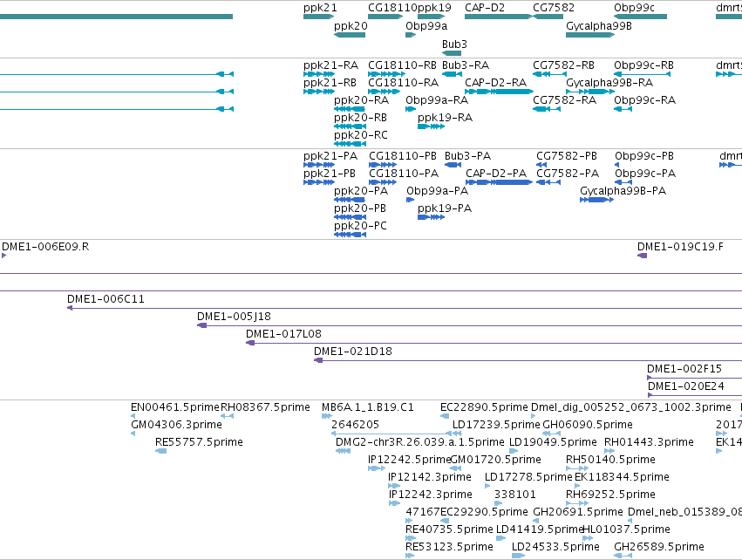This screenshot has width=742, height=560.
Task: Open the Obp99a-PA protein label
Action: [x=437, y=191]
